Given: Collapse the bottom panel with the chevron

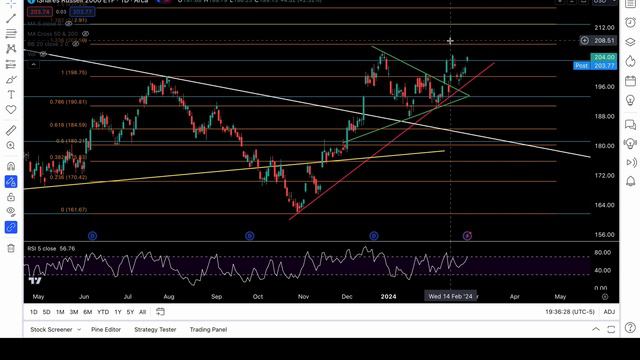Looking at the screenshot, I should (x=596, y=329).
